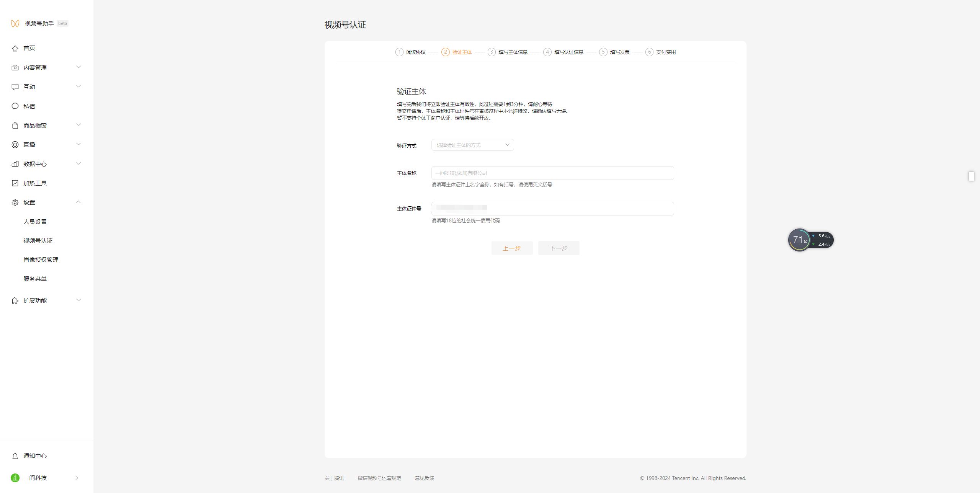Click step 1 circle 阅读协议
This screenshot has height=493, width=980.
(x=399, y=52)
